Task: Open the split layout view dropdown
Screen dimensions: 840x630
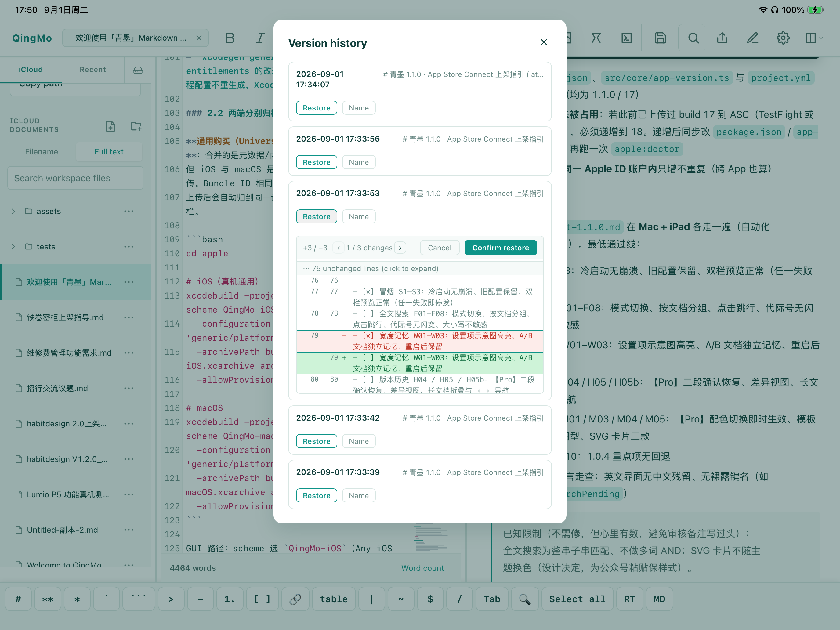Action: pyautogui.click(x=814, y=38)
